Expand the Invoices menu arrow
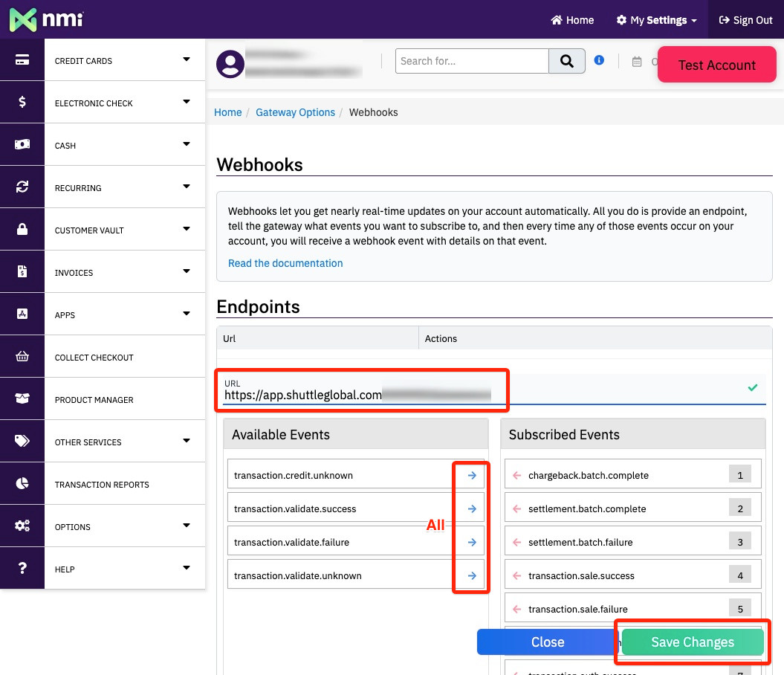The width and height of the screenshot is (784, 675). pos(187,271)
